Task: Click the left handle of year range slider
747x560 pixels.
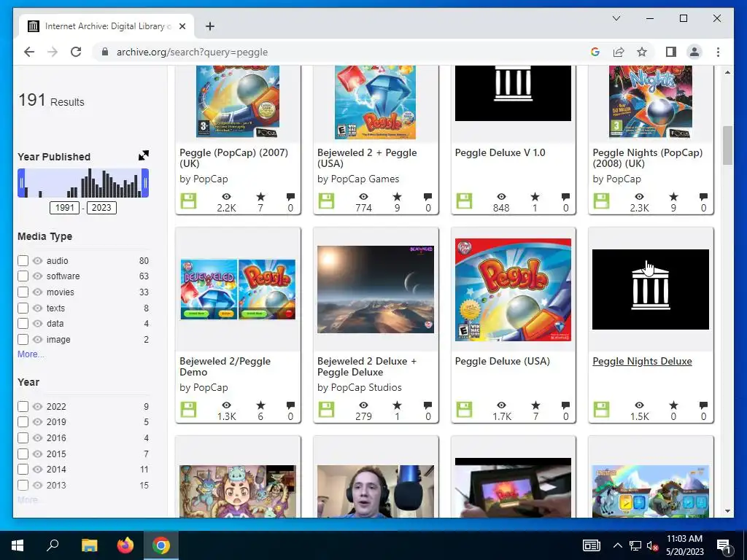Action: click(x=21, y=183)
